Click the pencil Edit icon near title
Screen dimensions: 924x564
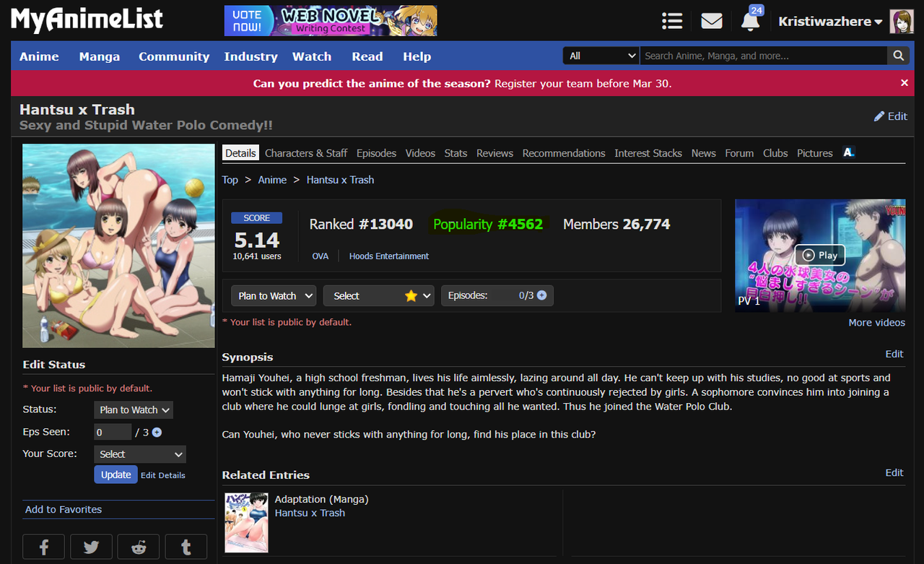pos(891,116)
